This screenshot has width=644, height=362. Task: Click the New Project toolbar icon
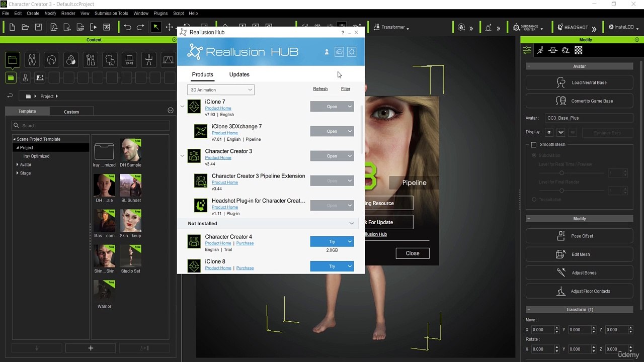click(12, 27)
